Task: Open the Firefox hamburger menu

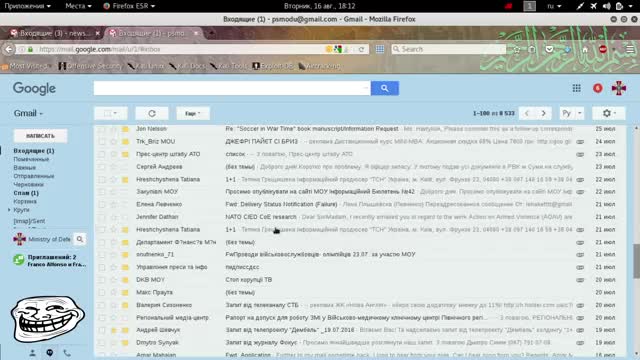Action: click(630, 49)
